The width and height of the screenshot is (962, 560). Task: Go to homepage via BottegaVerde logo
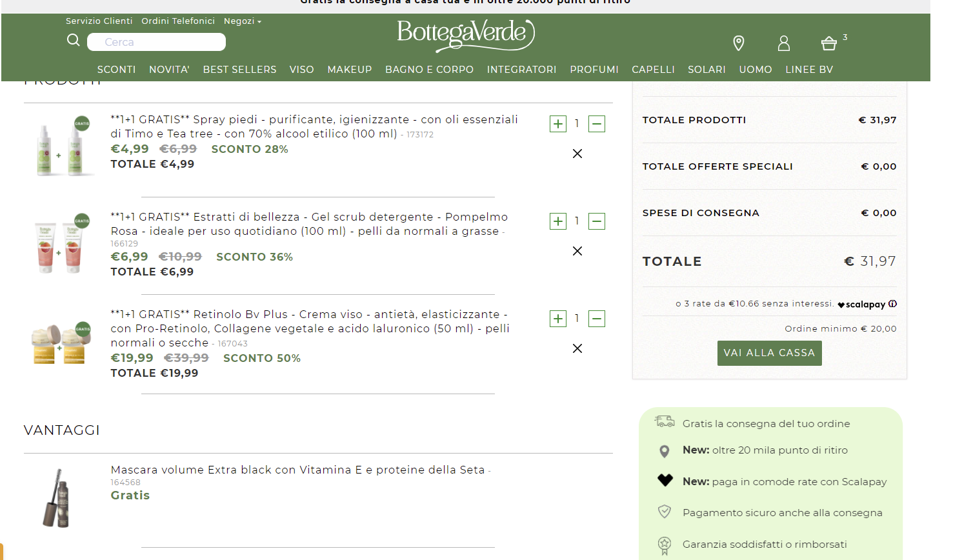coord(465,35)
